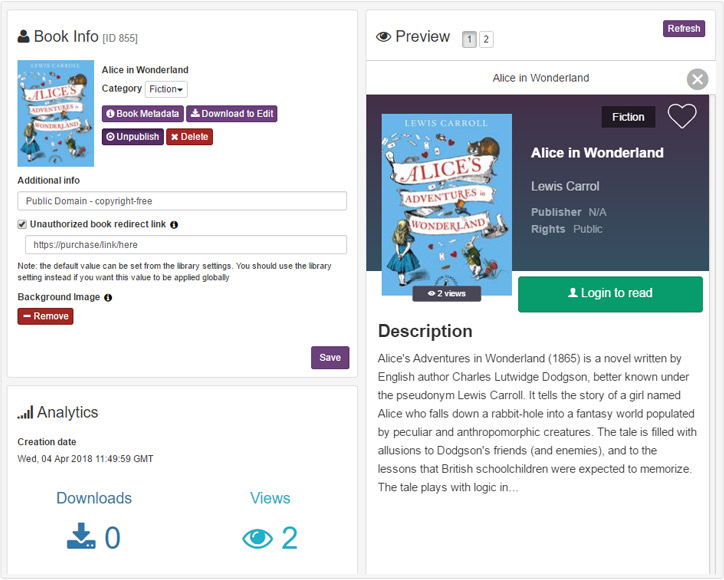
Task: Click the eye icon in Preview header
Action: pos(383,37)
